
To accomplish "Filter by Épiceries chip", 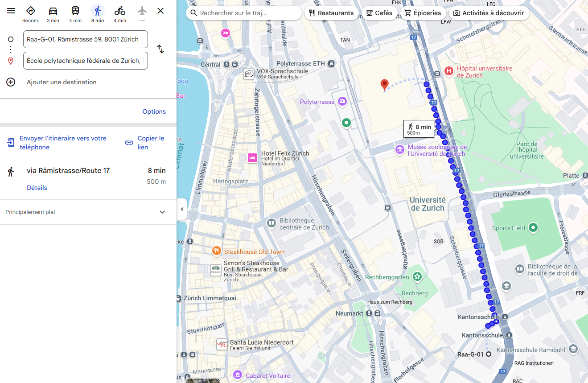I will 423,13.
